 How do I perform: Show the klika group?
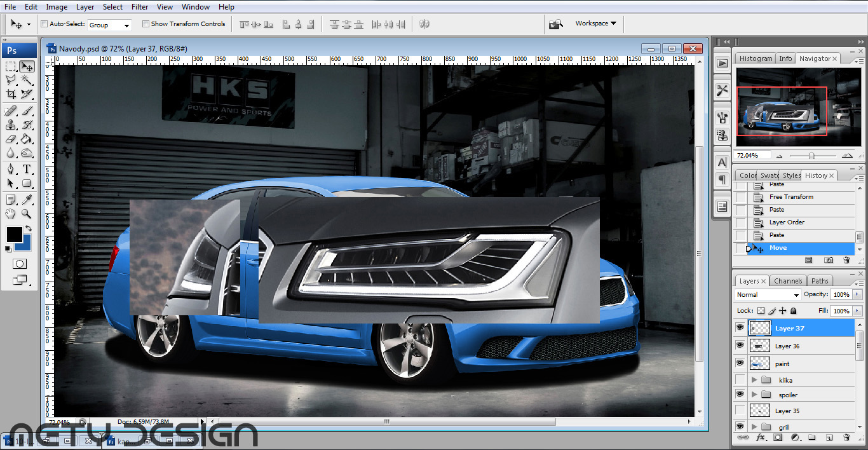[740, 380]
